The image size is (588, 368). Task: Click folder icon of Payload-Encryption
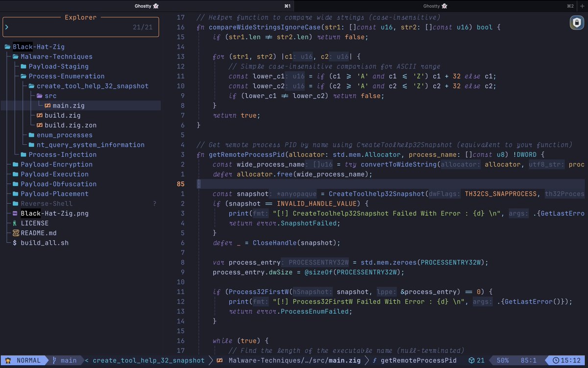click(x=16, y=164)
